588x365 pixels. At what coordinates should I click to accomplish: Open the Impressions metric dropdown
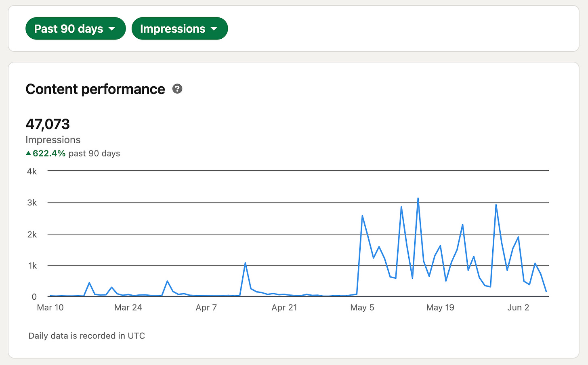(180, 29)
